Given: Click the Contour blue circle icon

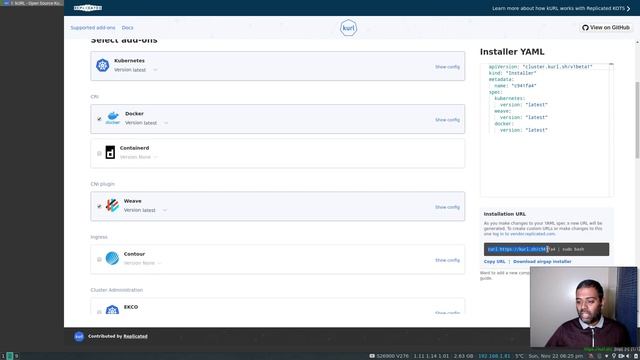Looking at the screenshot, I should point(112,258).
